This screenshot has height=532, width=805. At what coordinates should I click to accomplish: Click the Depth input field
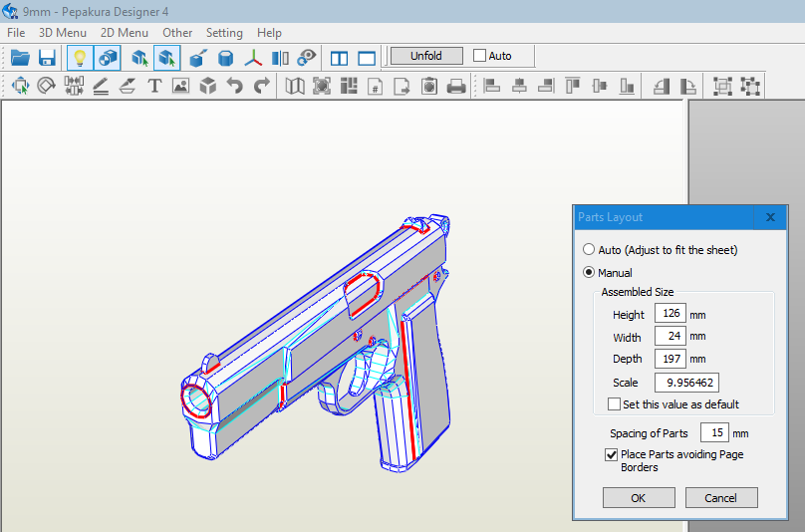click(670, 359)
